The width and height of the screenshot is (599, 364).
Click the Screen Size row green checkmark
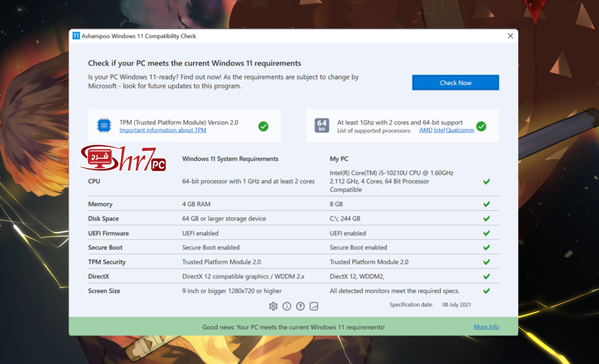pyautogui.click(x=487, y=291)
